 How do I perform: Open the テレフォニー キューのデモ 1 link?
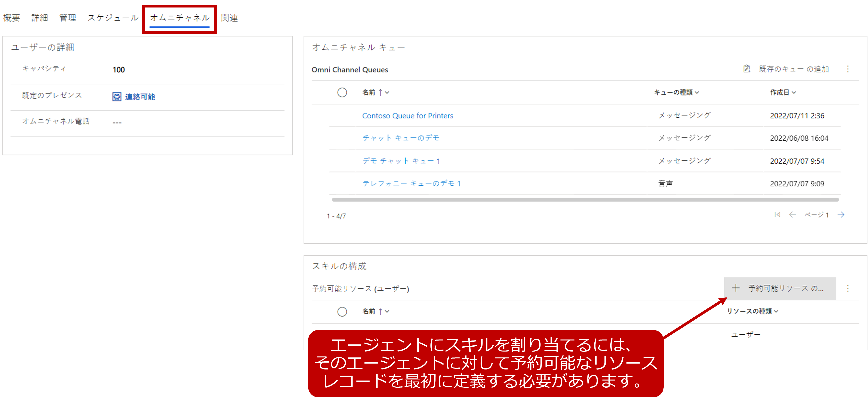[x=411, y=184]
